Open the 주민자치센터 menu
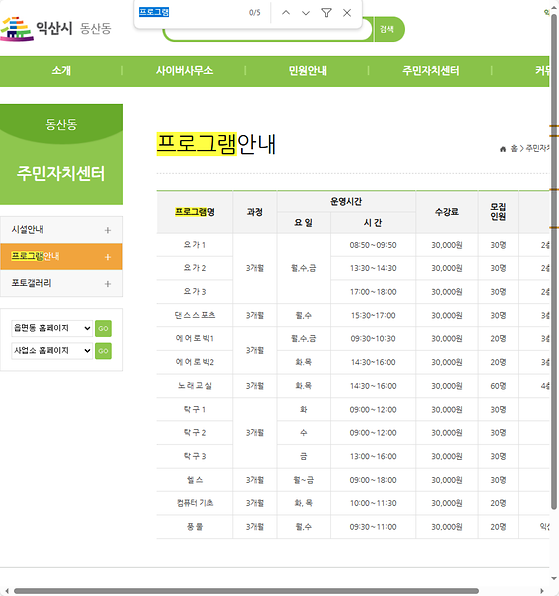The width and height of the screenshot is (559, 596). pos(431,71)
